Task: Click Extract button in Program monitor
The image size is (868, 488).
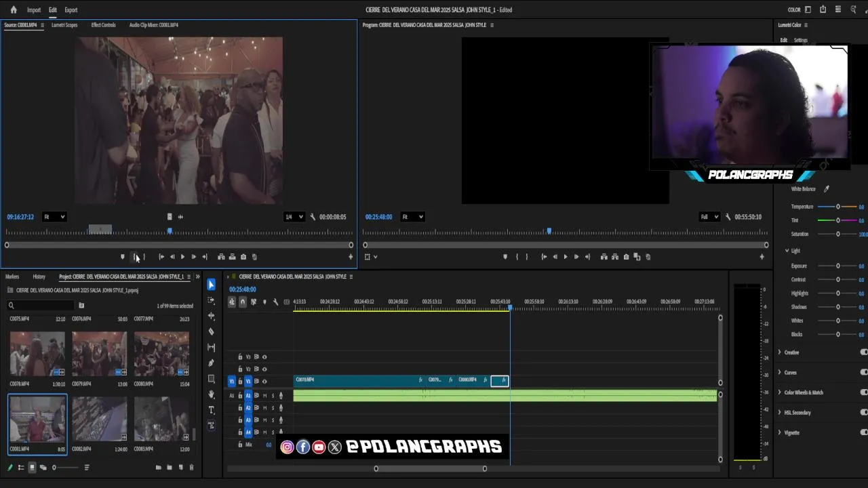Action: coord(615,257)
